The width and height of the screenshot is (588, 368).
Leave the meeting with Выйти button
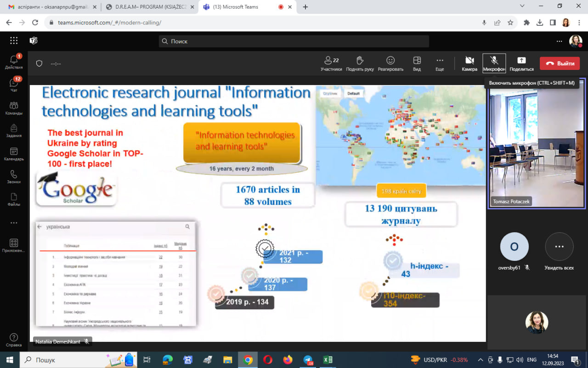click(x=560, y=63)
